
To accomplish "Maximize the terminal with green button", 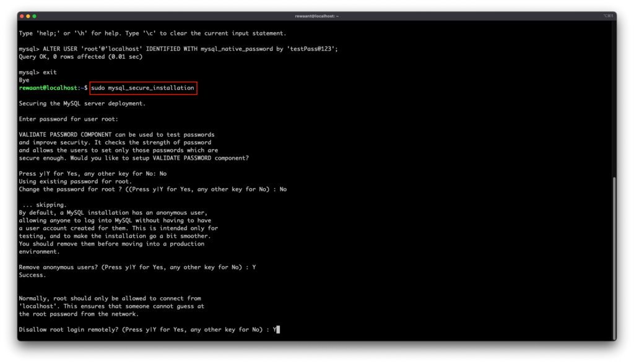I will (35, 16).
